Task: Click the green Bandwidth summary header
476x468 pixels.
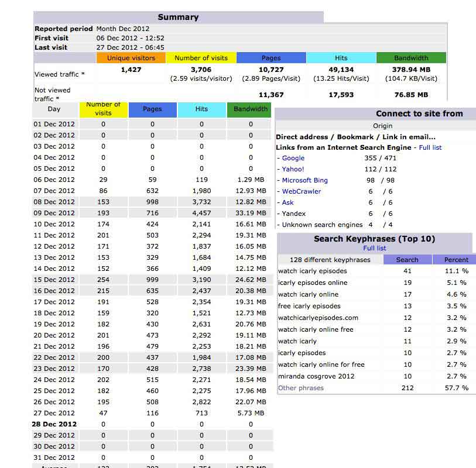Action: 411,58
